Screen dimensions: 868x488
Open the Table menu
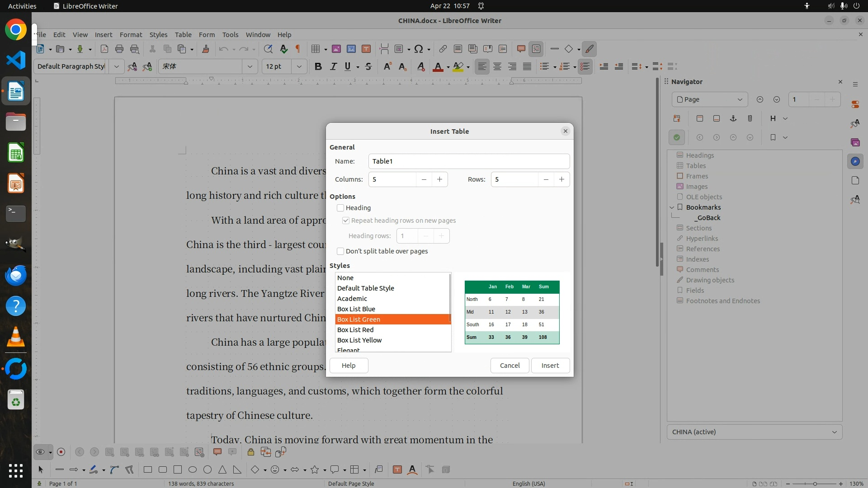click(183, 34)
